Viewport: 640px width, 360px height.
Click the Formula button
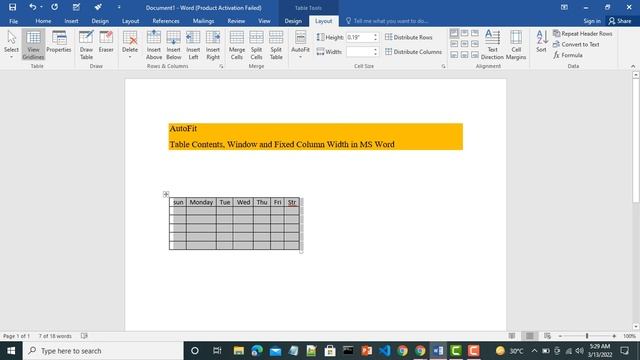click(x=568, y=55)
